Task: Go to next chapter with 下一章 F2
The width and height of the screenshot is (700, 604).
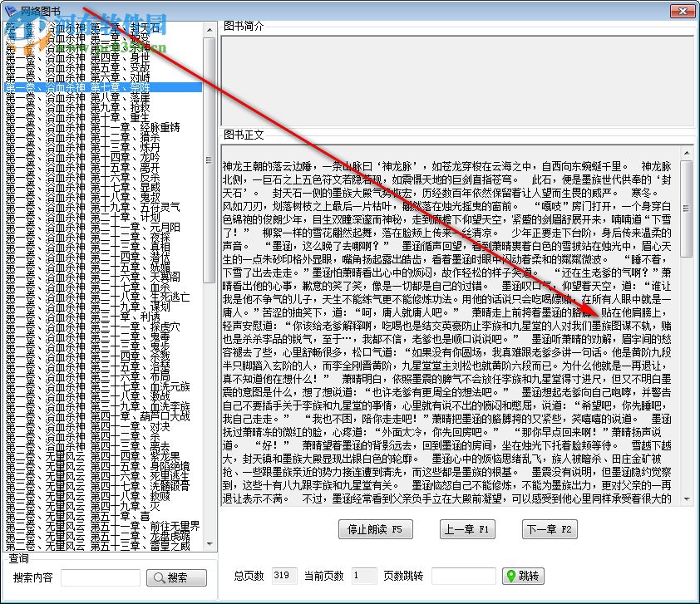Action: (x=550, y=529)
